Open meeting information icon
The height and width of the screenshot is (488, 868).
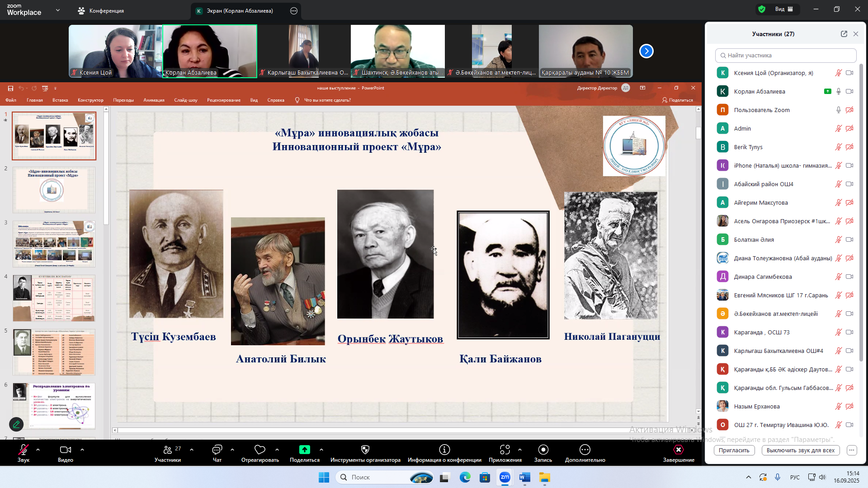click(x=444, y=450)
